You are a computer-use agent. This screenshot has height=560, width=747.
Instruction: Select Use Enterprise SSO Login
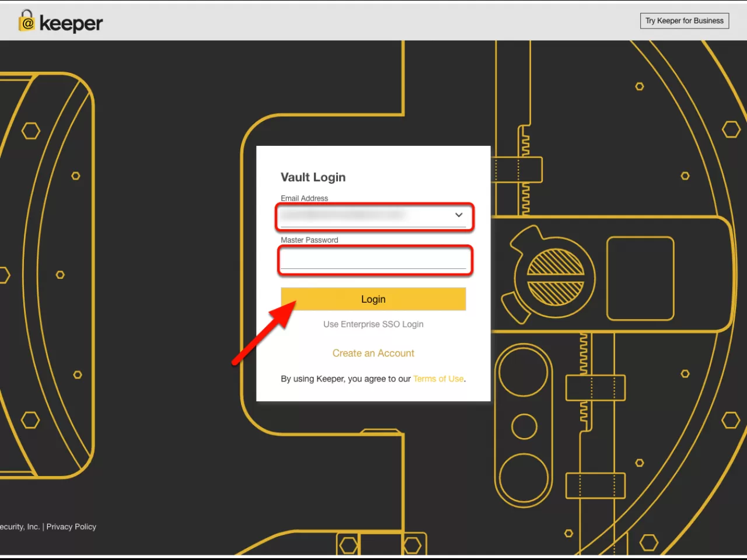tap(373, 324)
